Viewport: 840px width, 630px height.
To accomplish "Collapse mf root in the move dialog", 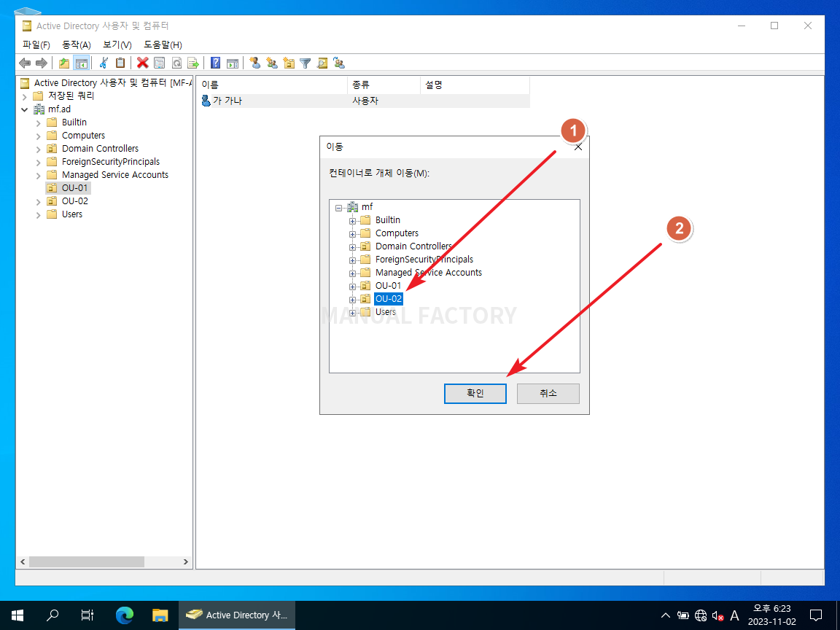I will pos(338,207).
